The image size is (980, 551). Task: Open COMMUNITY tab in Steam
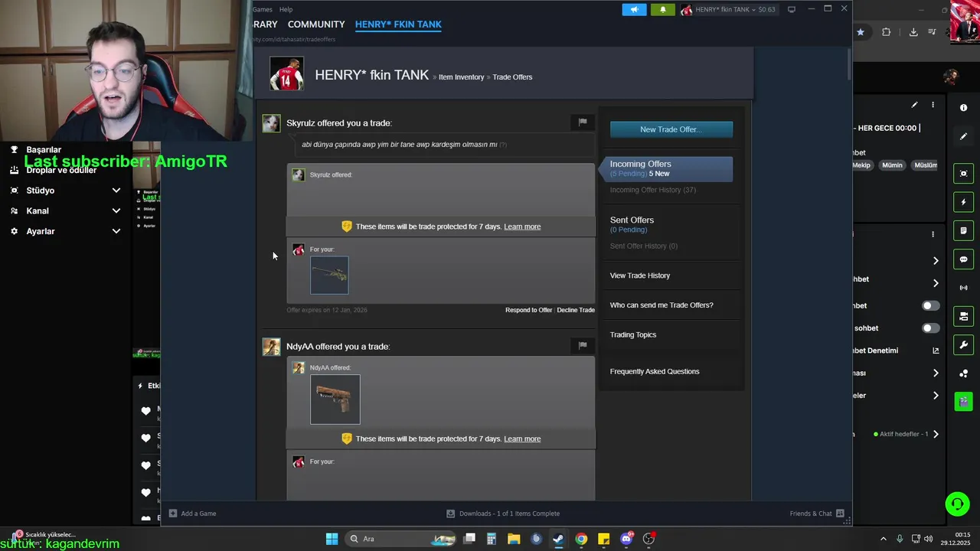[316, 24]
